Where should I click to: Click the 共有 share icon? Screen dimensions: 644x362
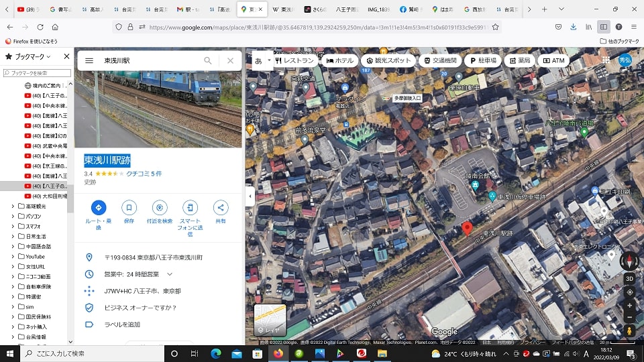point(221,208)
